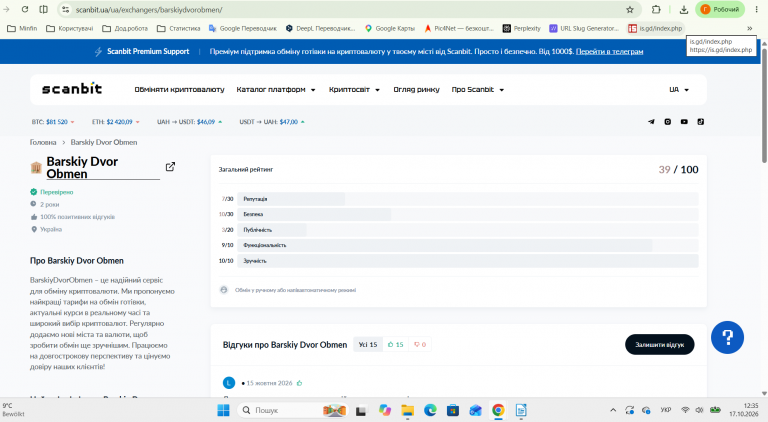Screen dimensions: 768x422
Task: Open Barskiy Dvor Obmen external link icon
Action: click(x=170, y=167)
